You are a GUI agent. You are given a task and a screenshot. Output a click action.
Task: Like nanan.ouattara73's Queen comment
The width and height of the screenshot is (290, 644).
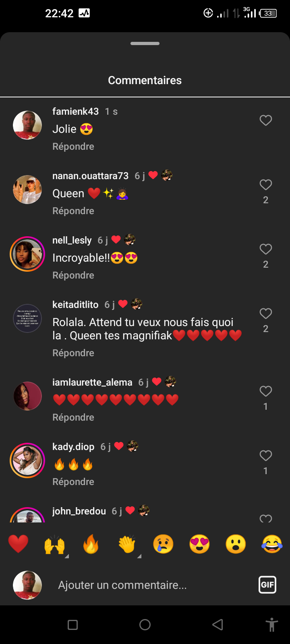[265, 185]
